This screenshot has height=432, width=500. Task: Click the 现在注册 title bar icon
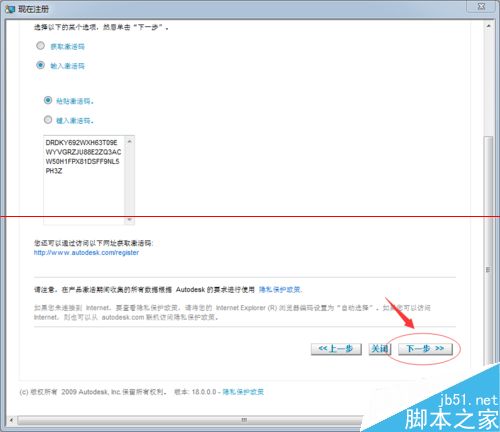click(10, 9)
